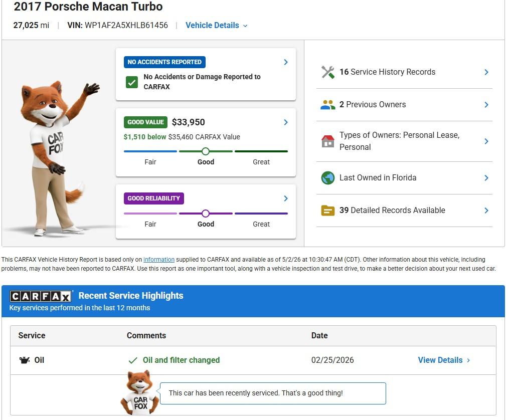Follow the information hyperlink in disclaimer
This screenshot has width=509, height=420.
159,260
